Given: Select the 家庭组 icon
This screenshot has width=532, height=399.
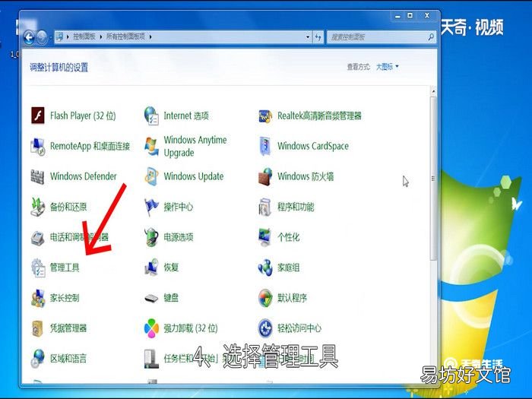Looking at the screenshot, I should [265, 268].
